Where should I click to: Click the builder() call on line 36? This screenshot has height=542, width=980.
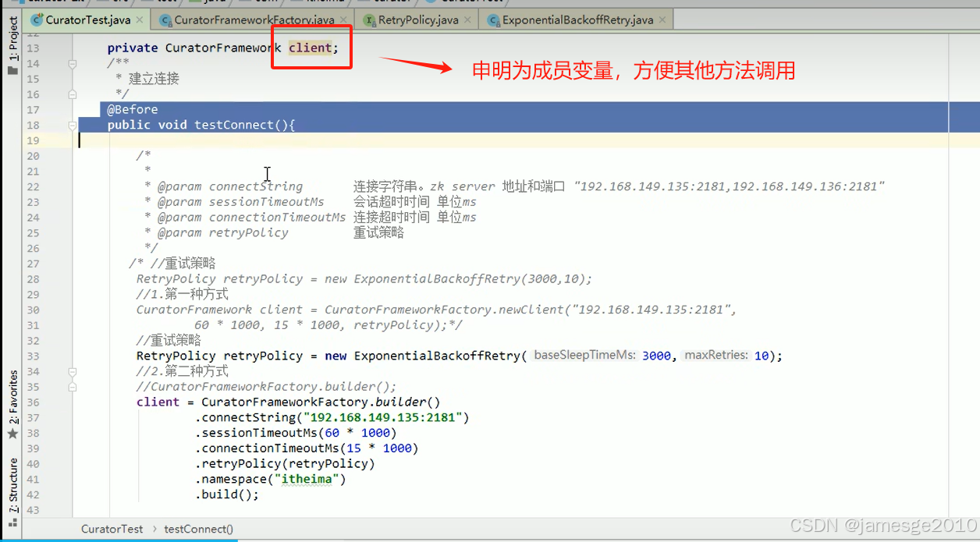408,402
